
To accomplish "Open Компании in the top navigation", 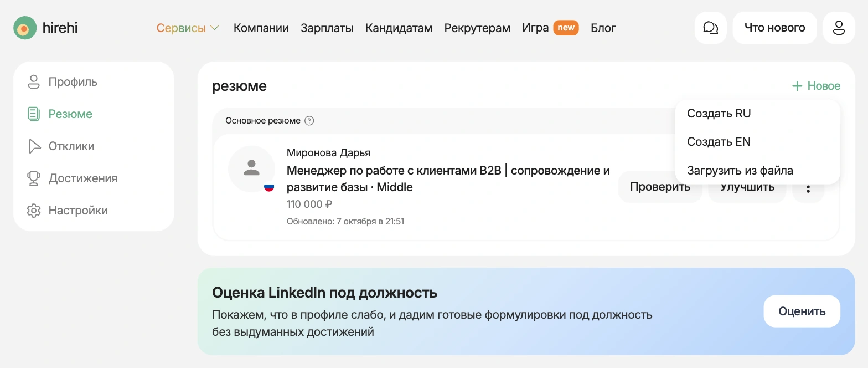I will [x=261, y=28].
